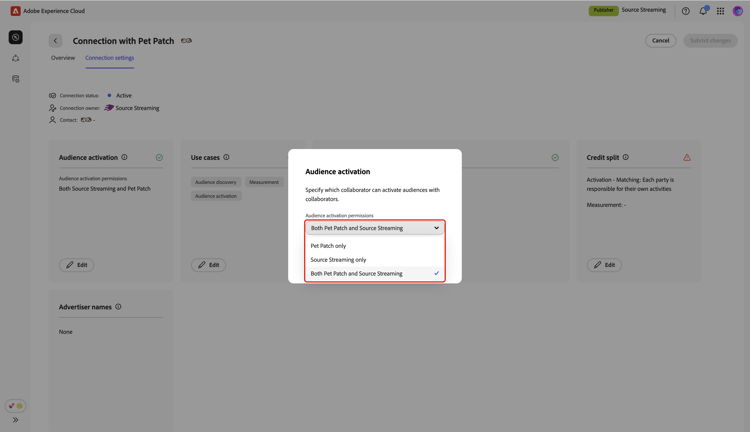Open the Audience activation permissions dropdown
Screen dimensions: 750x432
pyautogui.click(x=375, y=228)
